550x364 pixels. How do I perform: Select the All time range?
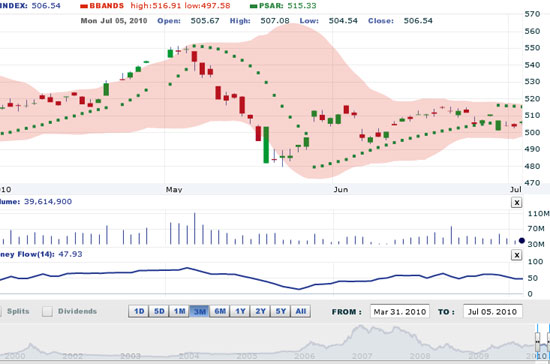point(301,311)
